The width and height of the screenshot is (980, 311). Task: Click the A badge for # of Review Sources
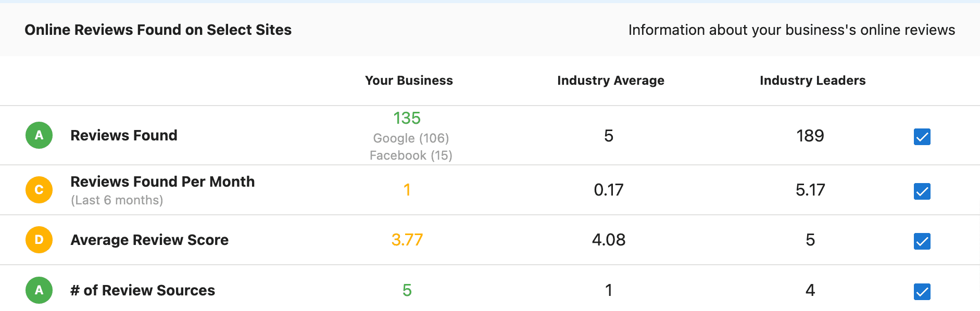coord(39,290)
